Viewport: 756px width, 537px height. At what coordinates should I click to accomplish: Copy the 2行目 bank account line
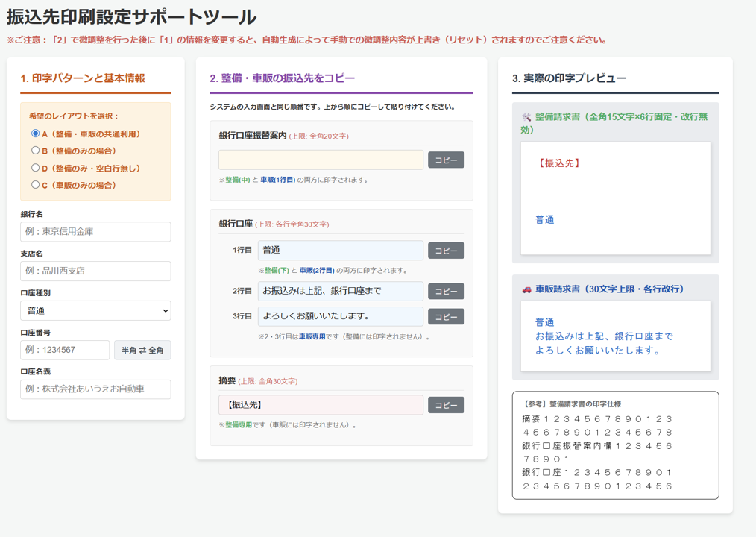[x=446, y=291]
